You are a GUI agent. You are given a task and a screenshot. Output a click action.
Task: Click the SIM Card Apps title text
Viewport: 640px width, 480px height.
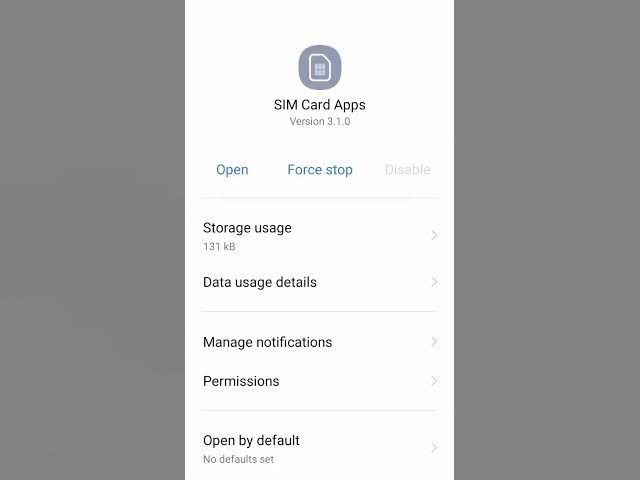[320, 105]
